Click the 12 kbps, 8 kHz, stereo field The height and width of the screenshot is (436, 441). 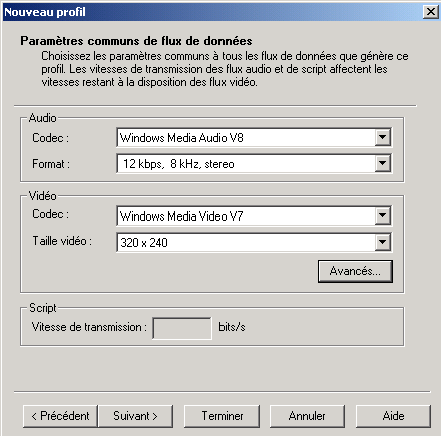click(x=254, y=164)
